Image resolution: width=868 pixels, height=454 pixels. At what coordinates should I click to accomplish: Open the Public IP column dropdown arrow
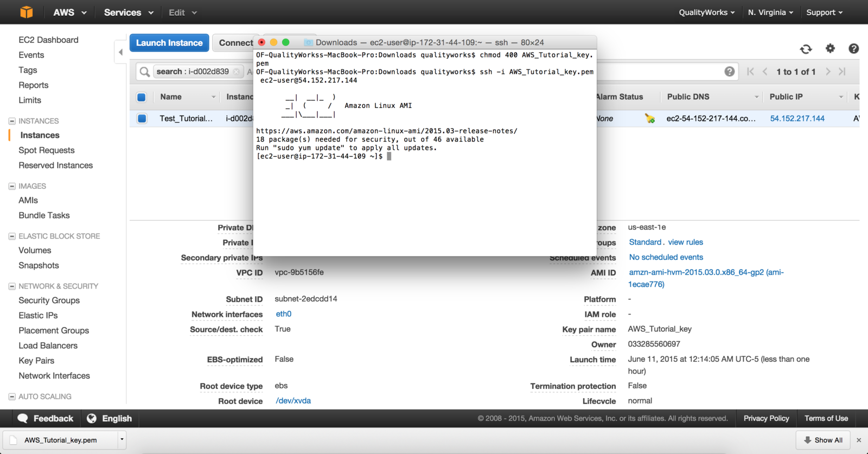pos(841,97)
